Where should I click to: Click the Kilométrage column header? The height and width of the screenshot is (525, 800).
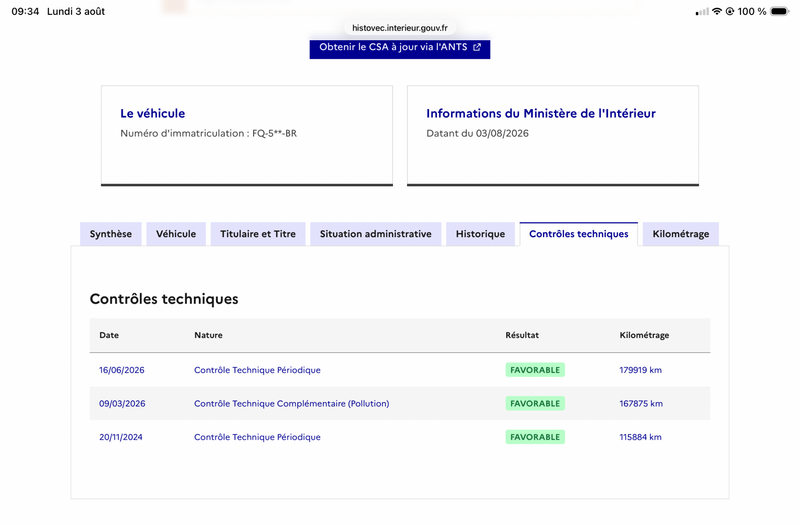coord(644,335)
